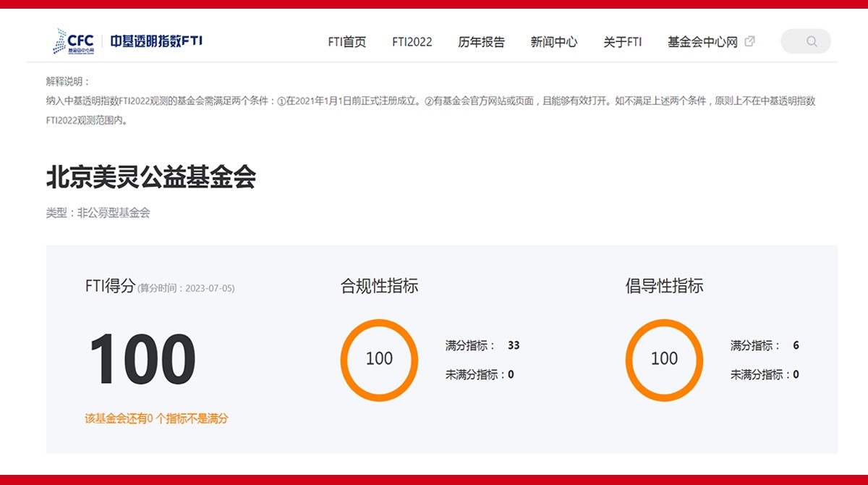Click the 类型：非公募型基金会 text
Viewport: 868px width, 485px height.
tap(98, 213)
